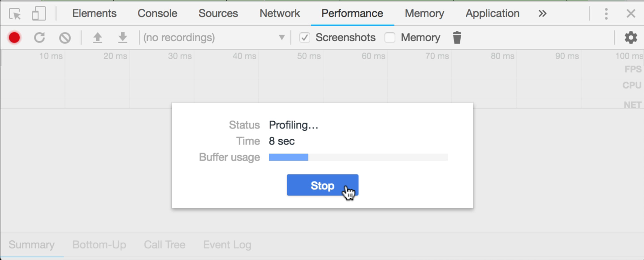The height and width of the screenshot is (260, 644).
Task: Click the red record button
Action: tap(14, 38)
